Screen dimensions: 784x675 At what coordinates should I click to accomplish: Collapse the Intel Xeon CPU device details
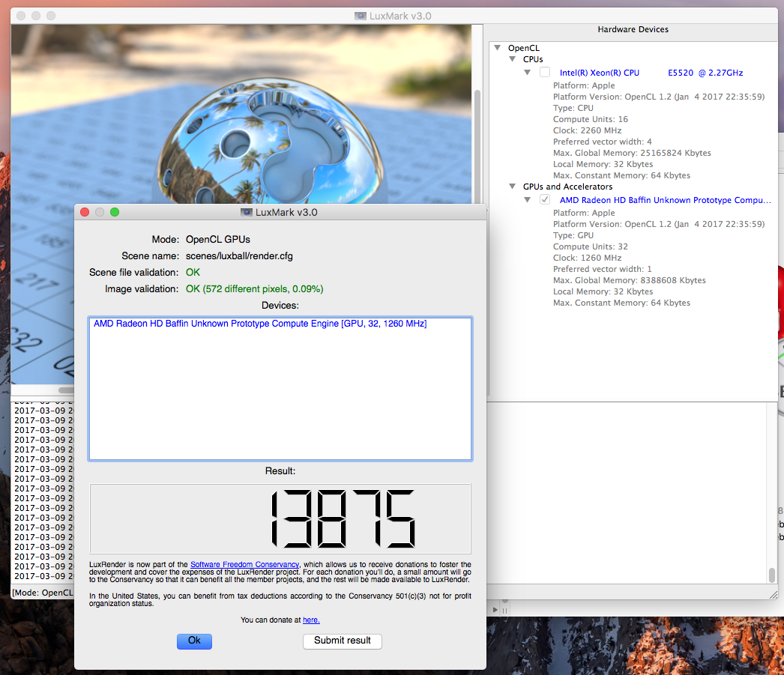click(528, 73)
